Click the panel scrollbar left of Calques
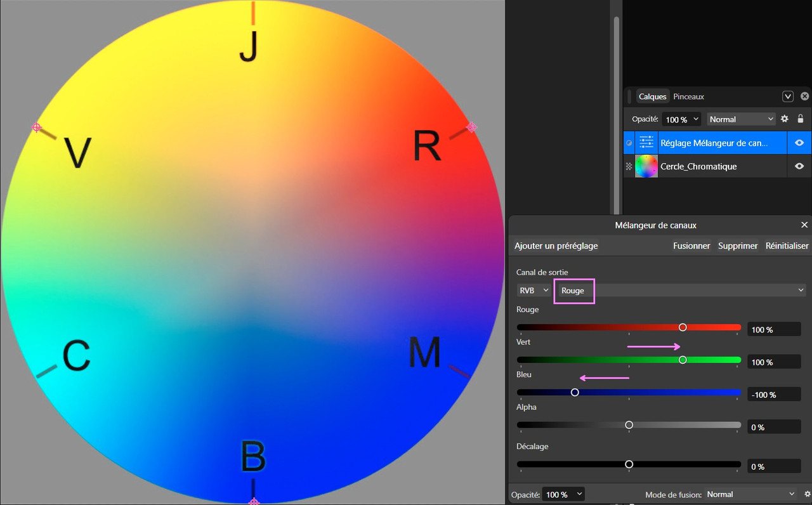This screenshot has width=812, height=505. tap(615, 114)
